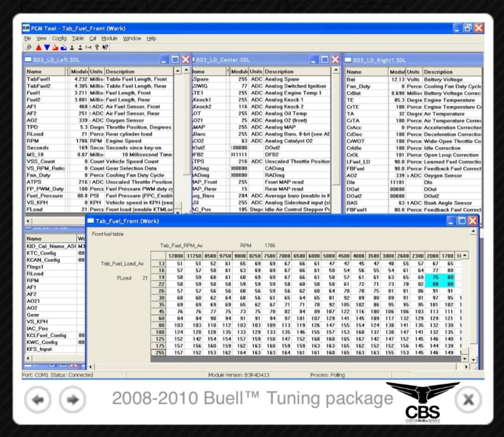Click the 5000 RPM column header
The width and height of the screenshot is (504, 437).
point(328,256)
